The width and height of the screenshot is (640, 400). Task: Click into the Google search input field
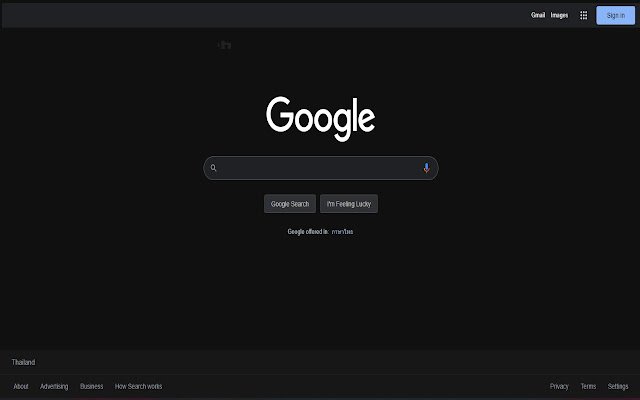click(x=320, y=168)
